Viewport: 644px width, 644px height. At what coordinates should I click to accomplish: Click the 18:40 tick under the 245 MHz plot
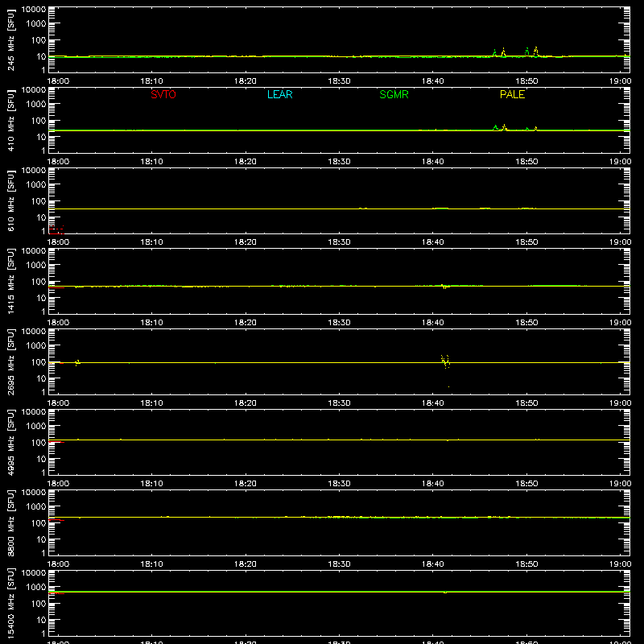click(433, 81)
